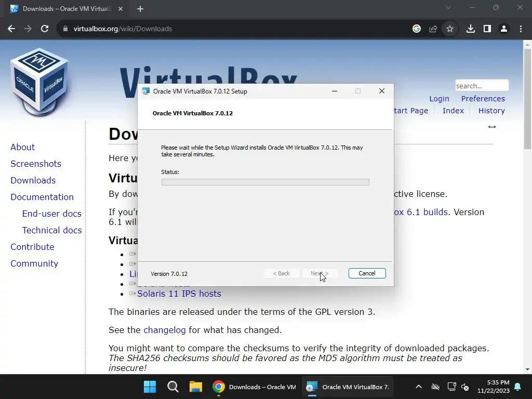The image size is (532, 399).
Task: Click the browser Back arrow
Action: coord(11,29)
